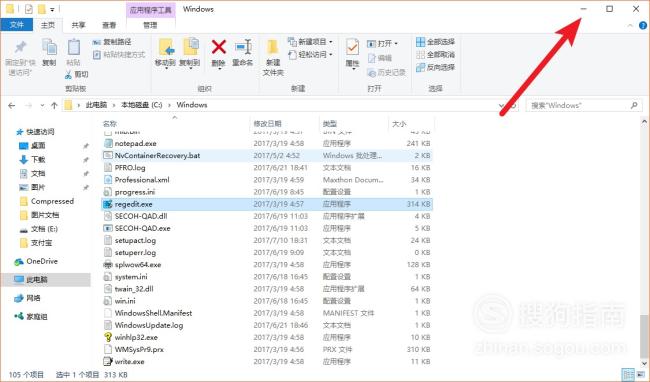Select the notepad.exe file
This screenshot has width=650, height=382.
pyautogui.click(x=135, y=143)
